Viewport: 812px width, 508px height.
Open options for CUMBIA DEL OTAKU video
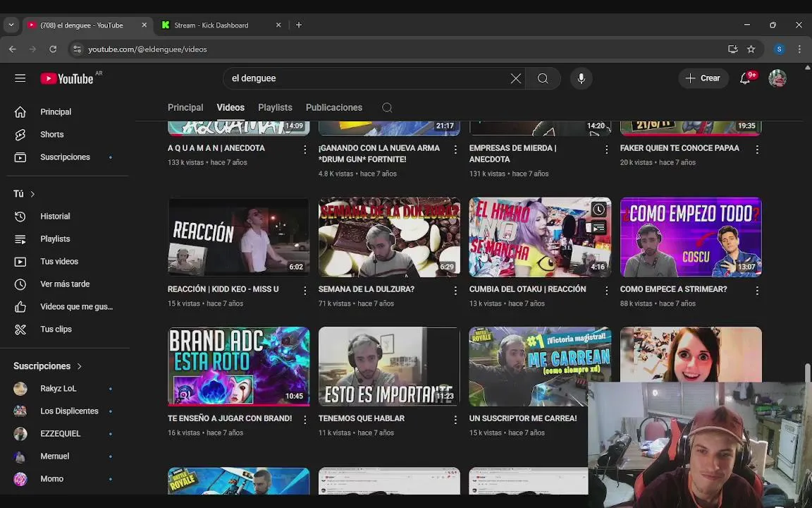[606, 290]
